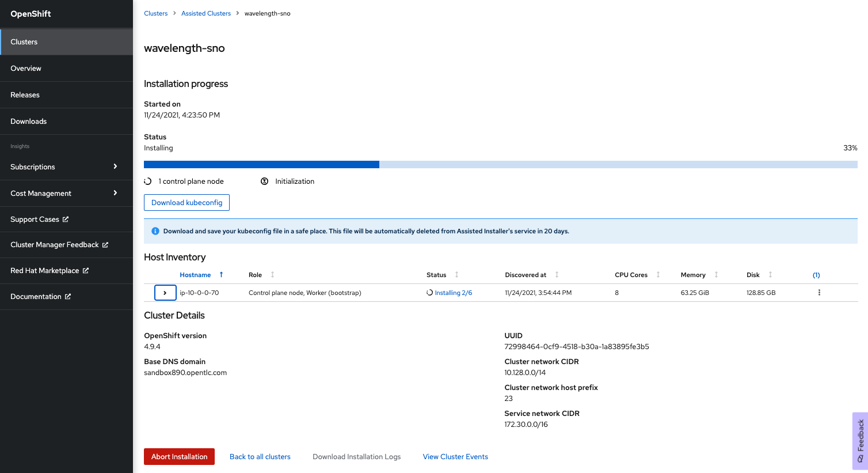Click the Initialization pending status icon
This screenshot has width=868, height=473.
[264, 181]
